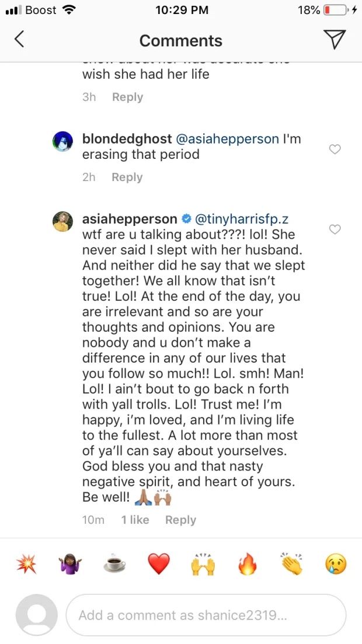Like blondedghost's comment with heart
The image size is (362, 644).
click(x=335, y=149)
